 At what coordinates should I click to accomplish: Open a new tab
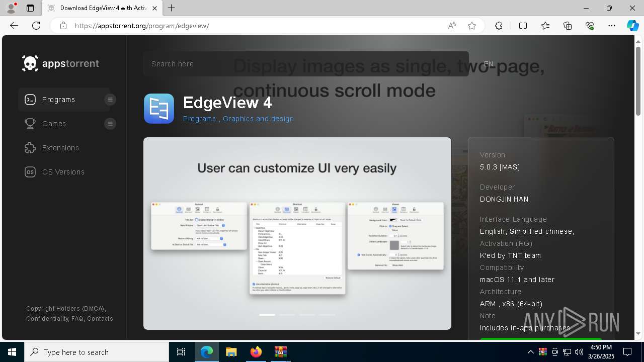tap(172, 8)
